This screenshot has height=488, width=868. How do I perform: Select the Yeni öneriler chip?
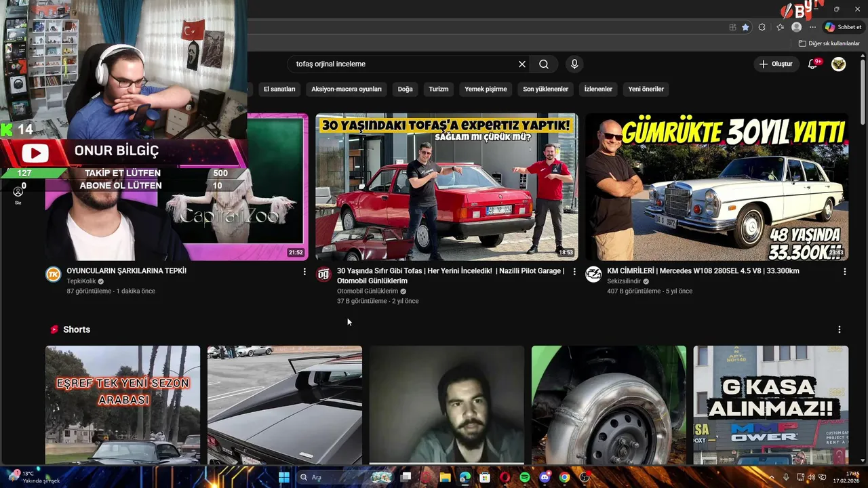pos(646,89)
